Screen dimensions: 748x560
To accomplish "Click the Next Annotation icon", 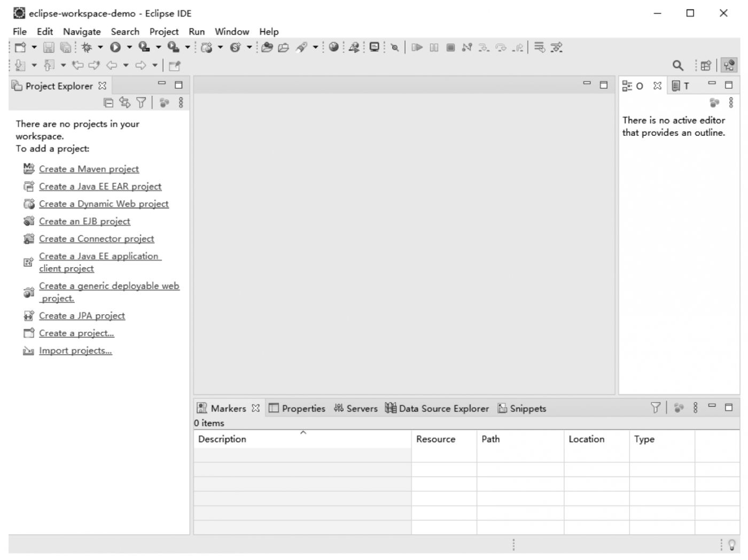I will (20, 65).
